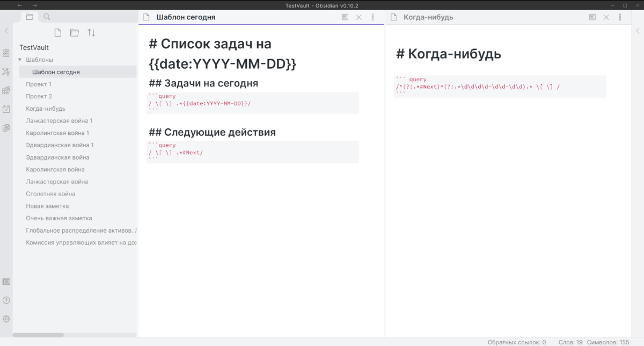The width and height of the screenshot is (644, 346).
Task: Open help from the ribbon question mark
Action: [x=6, y=300]
